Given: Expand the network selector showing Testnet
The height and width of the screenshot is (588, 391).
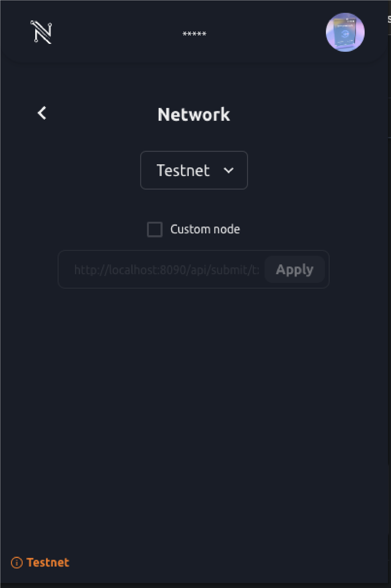Looking at the screenshot, I should click(x=194, y=170).
